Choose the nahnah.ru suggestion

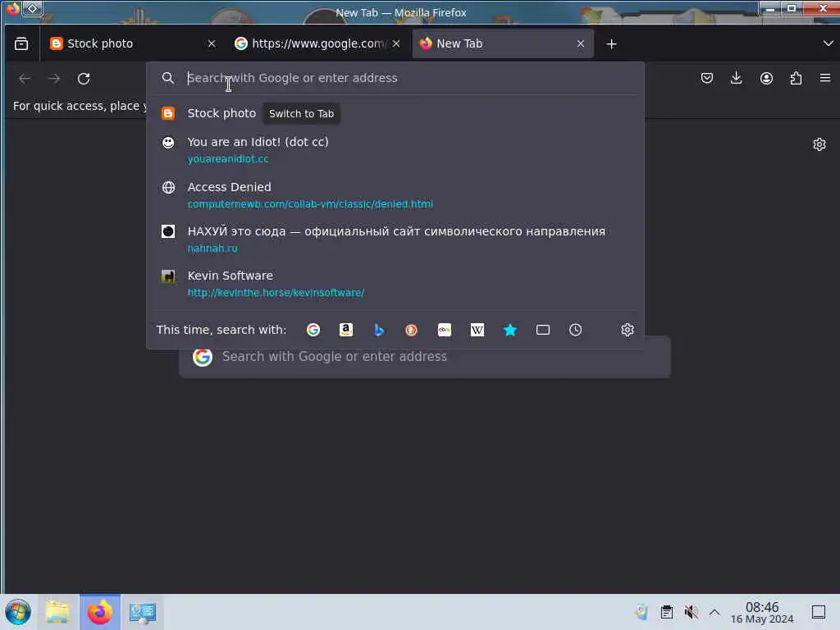395,240
